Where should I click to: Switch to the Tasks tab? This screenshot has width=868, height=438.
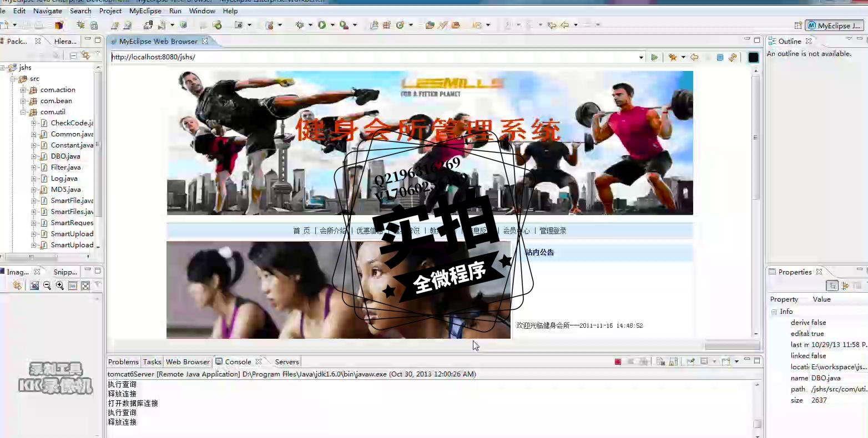point(152,361)
